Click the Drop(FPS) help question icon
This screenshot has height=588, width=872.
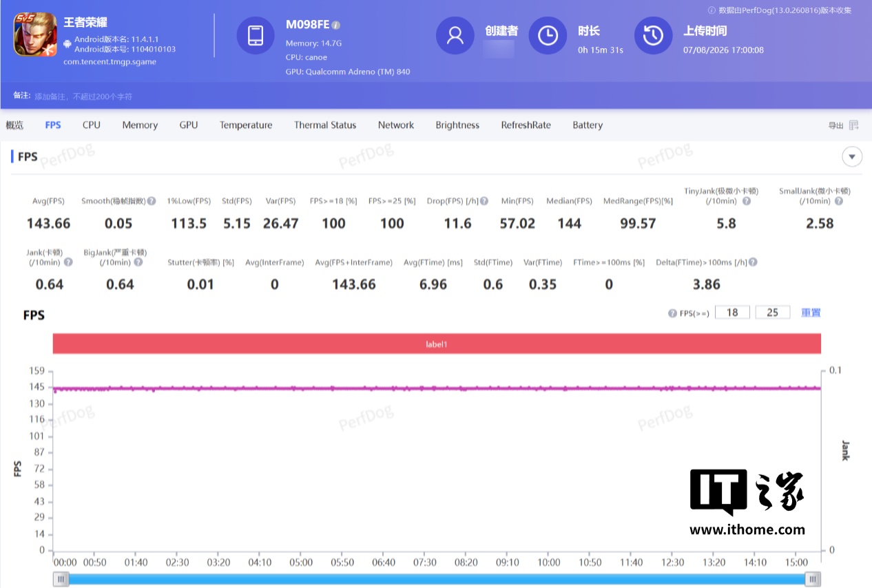[x=484, y=201]
